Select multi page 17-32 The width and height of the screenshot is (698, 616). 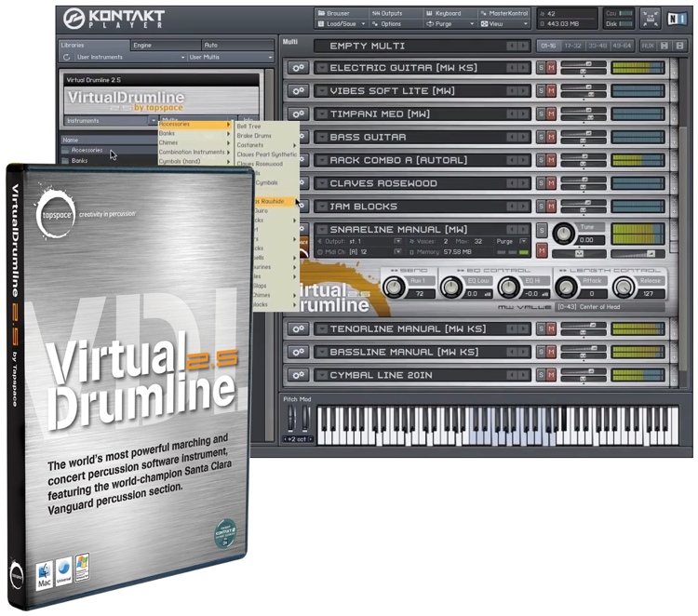572,46
